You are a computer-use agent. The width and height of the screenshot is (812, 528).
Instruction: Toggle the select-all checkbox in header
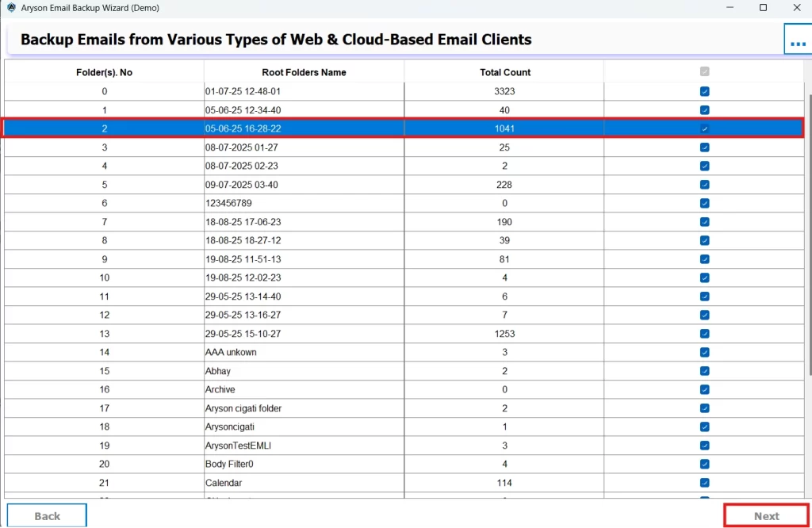click(704, 71)
